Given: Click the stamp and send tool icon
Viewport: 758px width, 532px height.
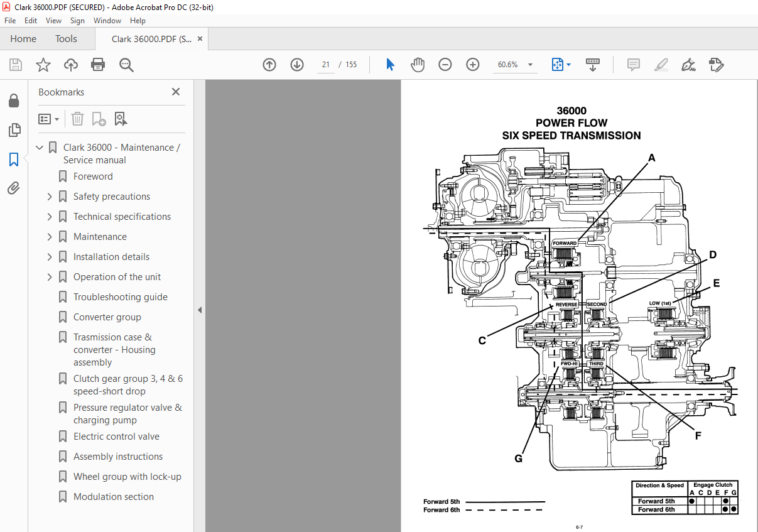Looking at the screenshot, I should pyautogui.click(x=716, y=65).
